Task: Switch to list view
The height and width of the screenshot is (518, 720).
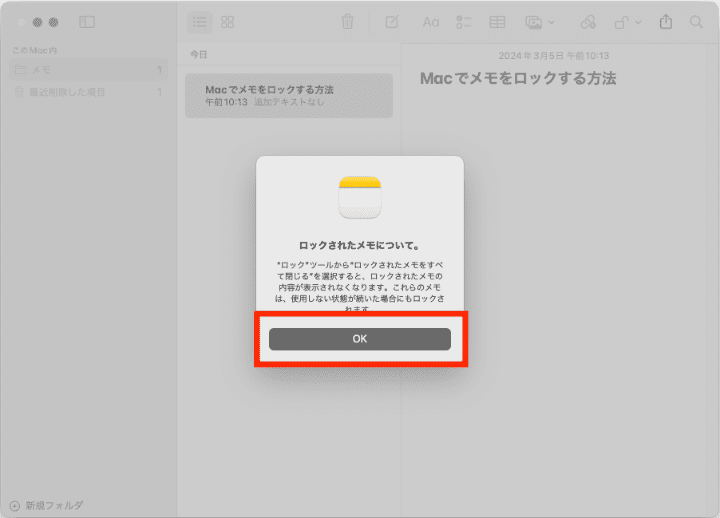Action: pyautogui.click(x=200, y=22)
